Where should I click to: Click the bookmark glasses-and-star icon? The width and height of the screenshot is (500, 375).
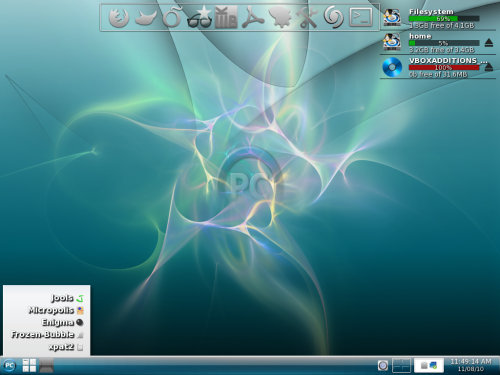pos(199,17)
